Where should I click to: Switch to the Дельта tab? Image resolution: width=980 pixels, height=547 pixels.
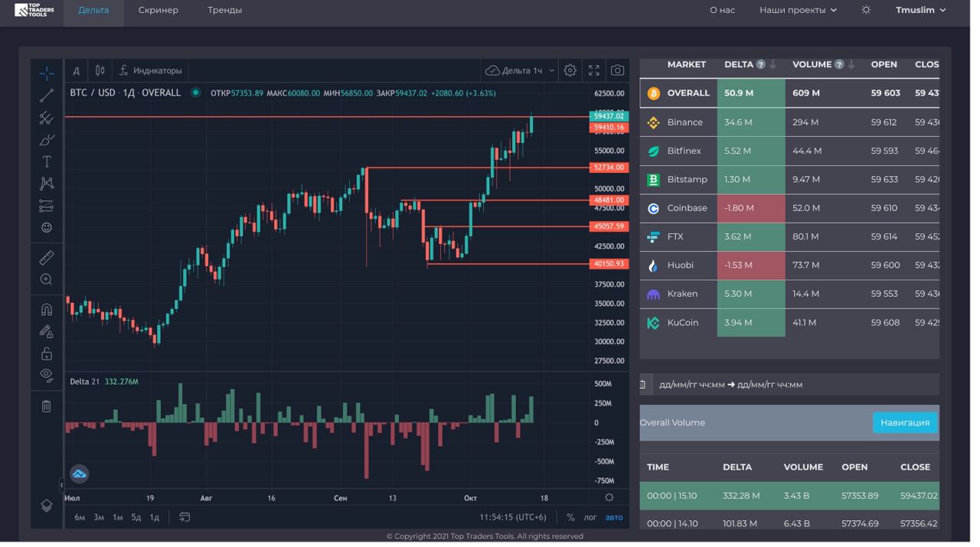tap(93, 10)
